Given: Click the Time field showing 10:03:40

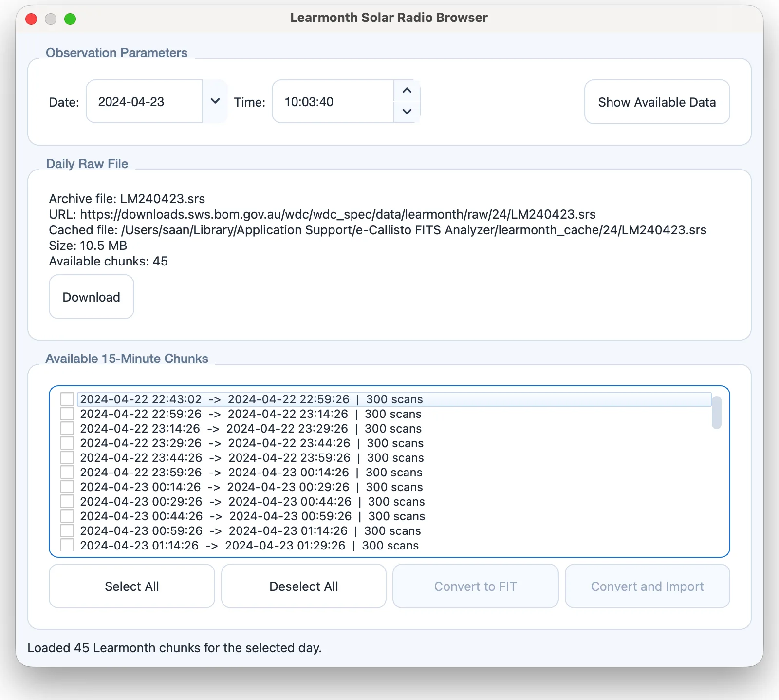Looking at the screenshot, I should [333, 101].
